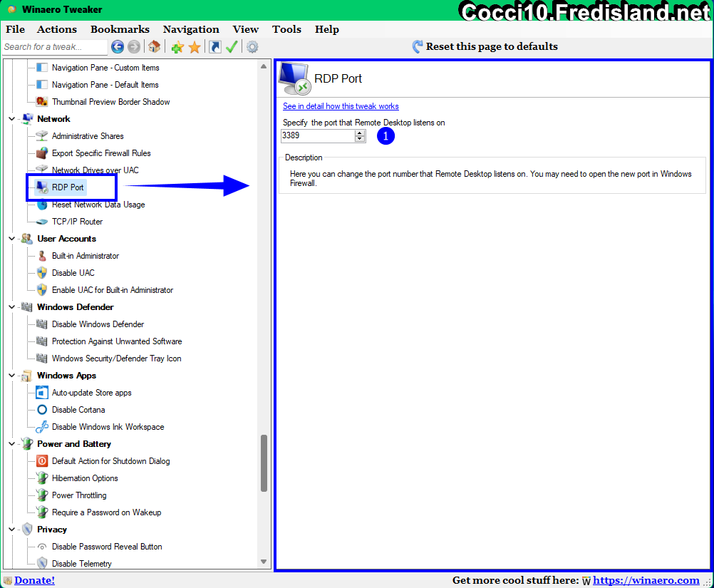Open bookmarks with the orange star icon
Viewport: 714px width, 588px height.
[195, 47]
